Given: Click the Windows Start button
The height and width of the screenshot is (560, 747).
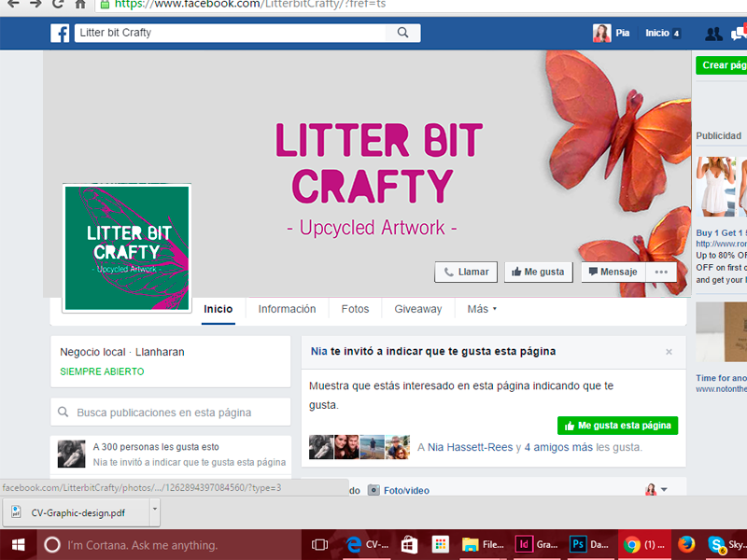Looking at the screenshot, I should 18,544.
